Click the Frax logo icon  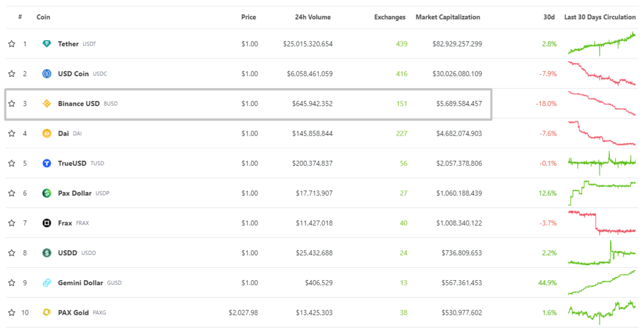[x=47, y=223]
